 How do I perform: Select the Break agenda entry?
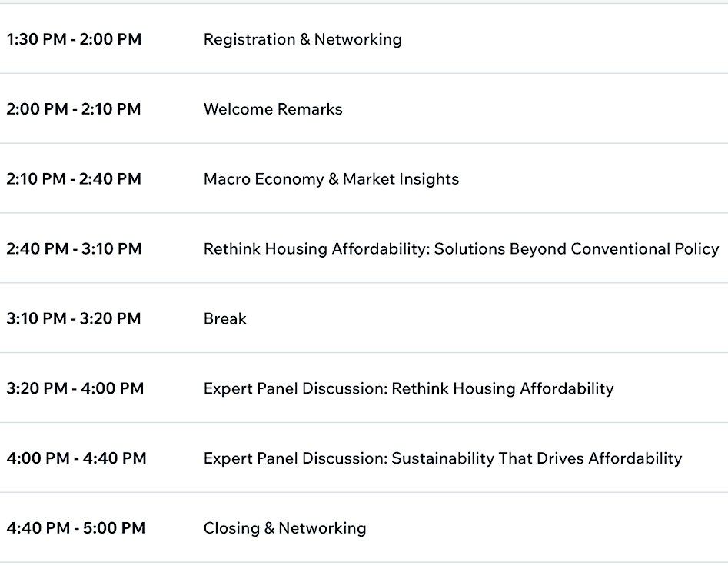coord(225,318)
